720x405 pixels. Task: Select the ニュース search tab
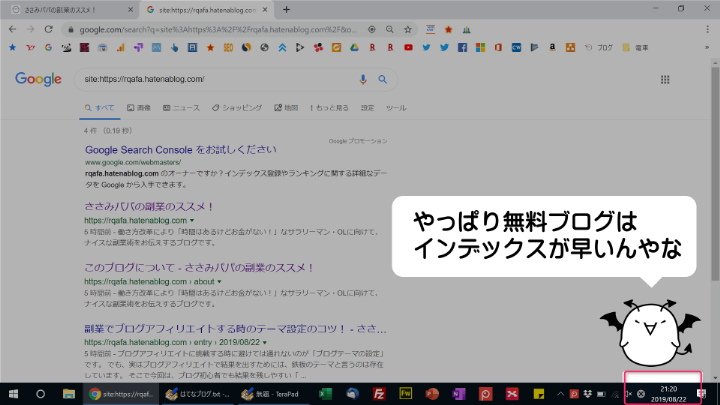[x=181, y=108]
